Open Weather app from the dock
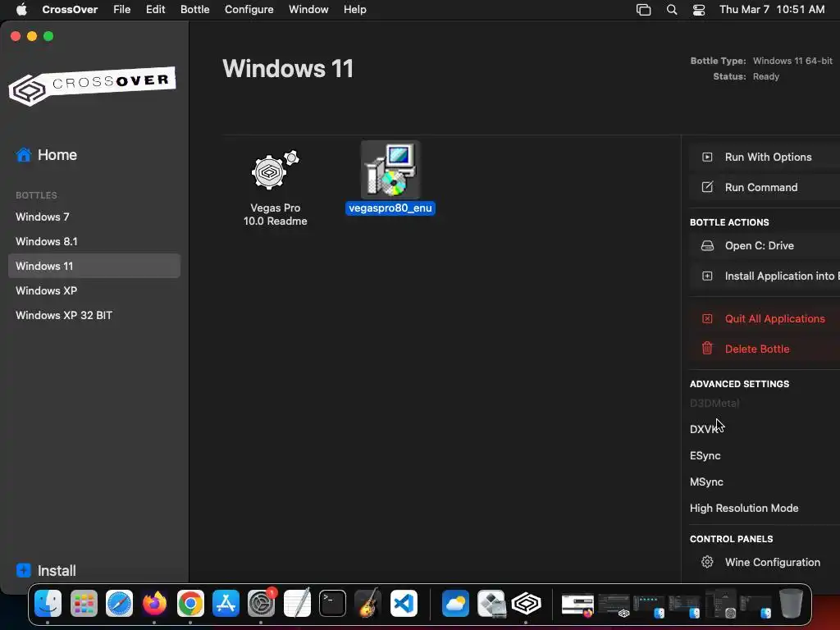 coord(455,604)
